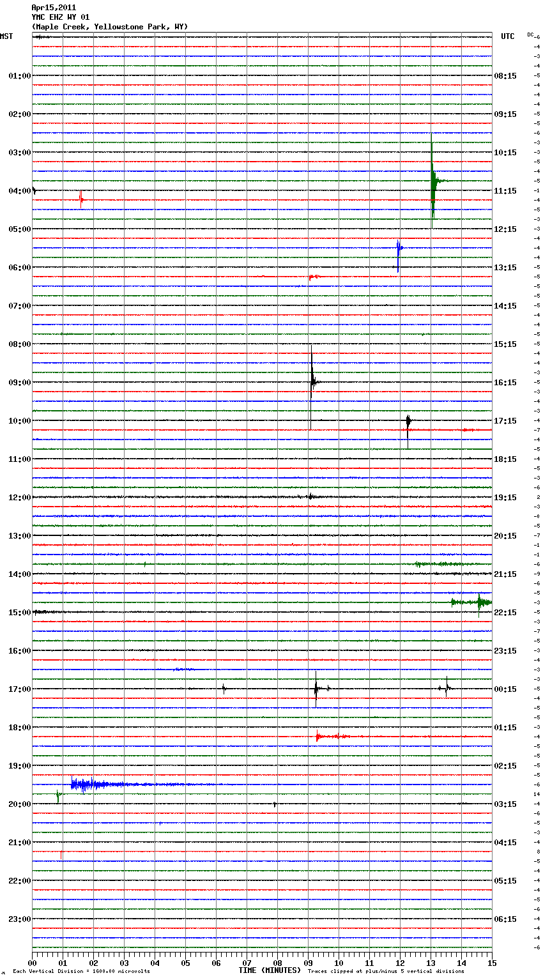Click the TIME (MINUTES) axis title
Image resolution: width=543 pixels, height=980 pixels.
click(x=270, y=970)
